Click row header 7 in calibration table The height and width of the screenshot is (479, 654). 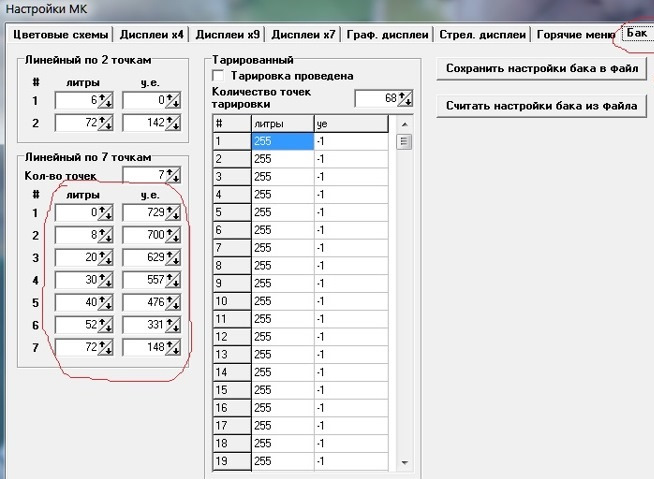pos(232,248)
